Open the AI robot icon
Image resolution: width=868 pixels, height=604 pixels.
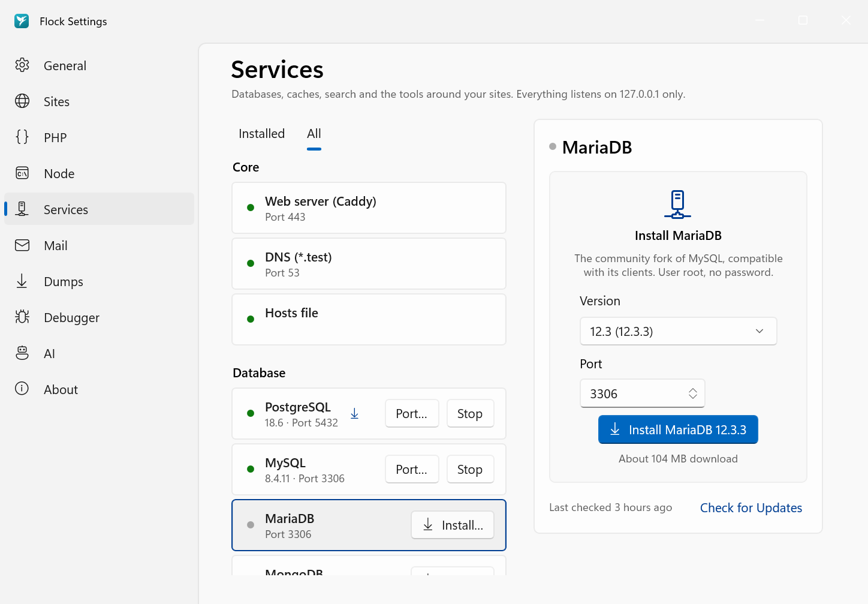[x=22, y=353]
